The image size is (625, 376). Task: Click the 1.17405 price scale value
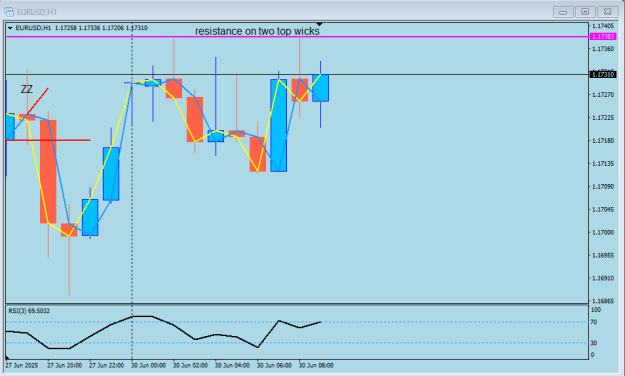click(x=603, y=26)
